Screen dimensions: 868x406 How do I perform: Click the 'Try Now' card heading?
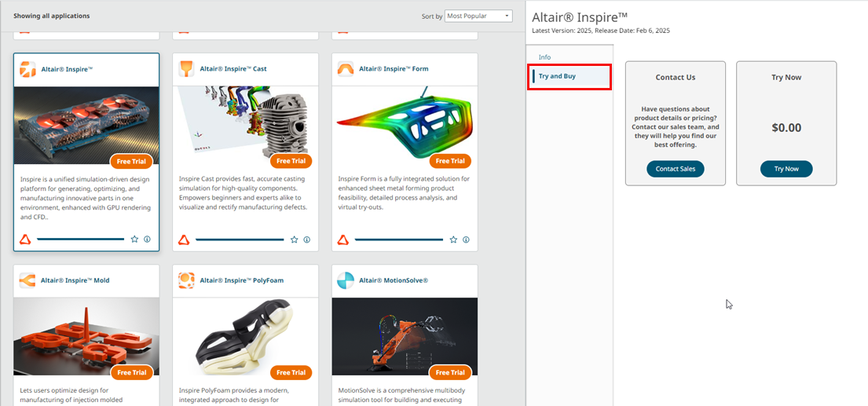pyautogui.click(x=786, y=78)
